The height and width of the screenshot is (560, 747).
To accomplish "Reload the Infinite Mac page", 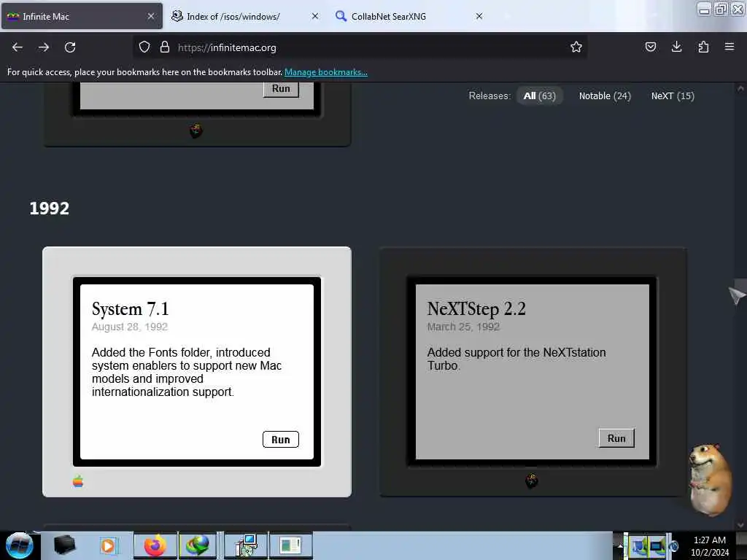I will pyautogui.click(x=70, y=47).
